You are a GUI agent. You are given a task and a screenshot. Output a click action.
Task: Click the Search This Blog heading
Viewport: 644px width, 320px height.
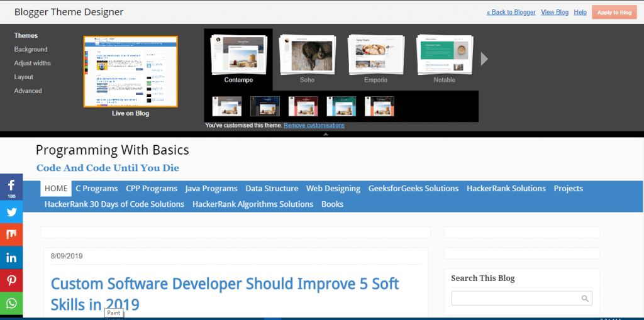point(483,278)
